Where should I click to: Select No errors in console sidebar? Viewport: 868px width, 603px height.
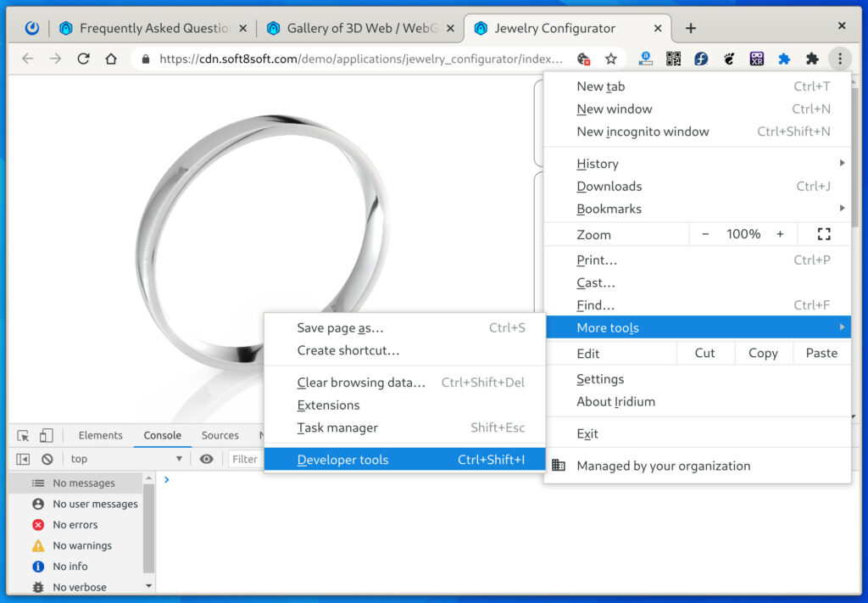tap(75, 525)
